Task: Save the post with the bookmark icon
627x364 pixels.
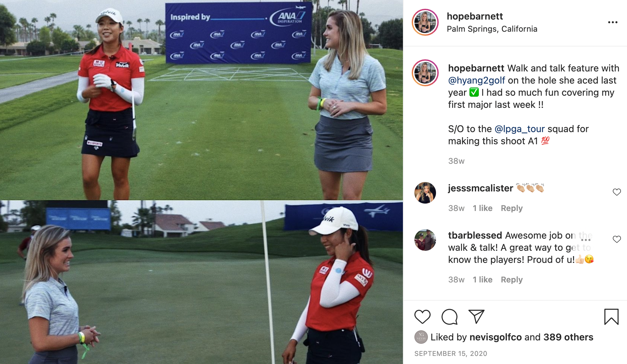Action: [x=611, y=317]
